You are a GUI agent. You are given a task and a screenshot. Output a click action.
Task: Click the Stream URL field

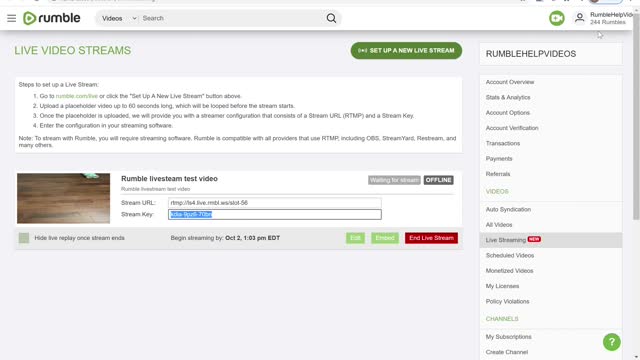click(275, 203)
